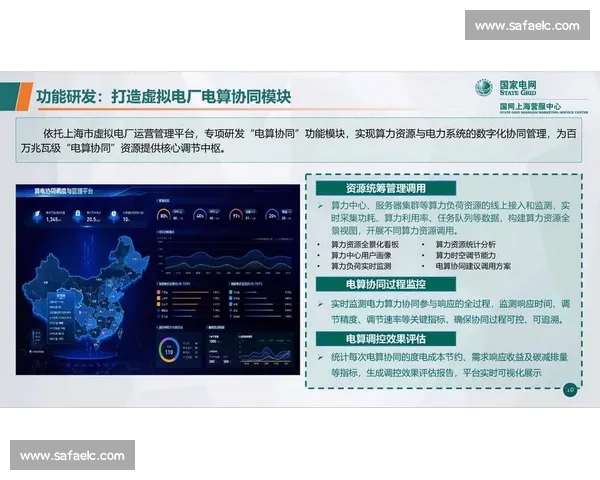The width and height of the screenshot is (600, 480).
Task: Click the arrow bullet before '统计每次电算协同'
Action: tap(320, 358)
